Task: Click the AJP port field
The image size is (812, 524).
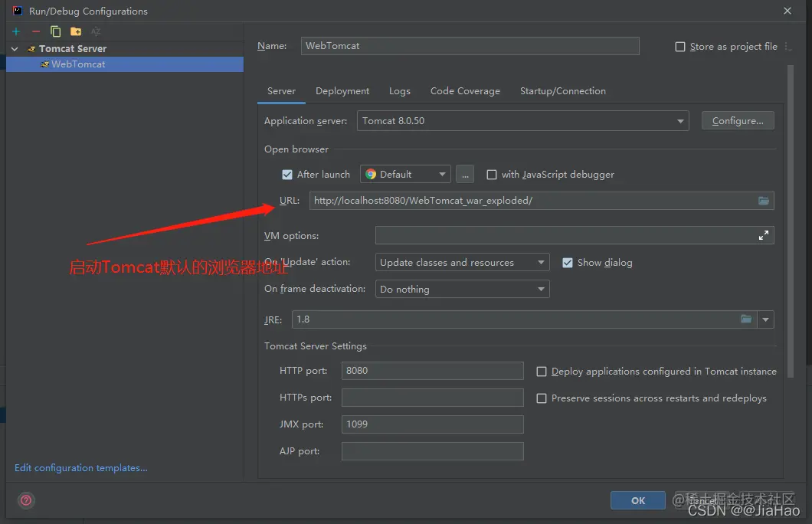Action: point(432,451)
